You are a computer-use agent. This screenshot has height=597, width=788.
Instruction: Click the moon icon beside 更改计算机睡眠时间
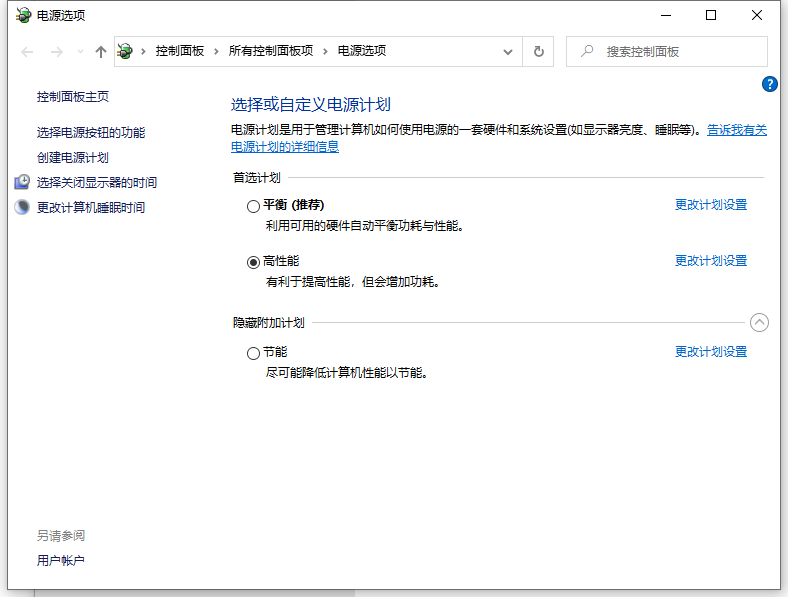pyautogui.click(x=22, y=207)
